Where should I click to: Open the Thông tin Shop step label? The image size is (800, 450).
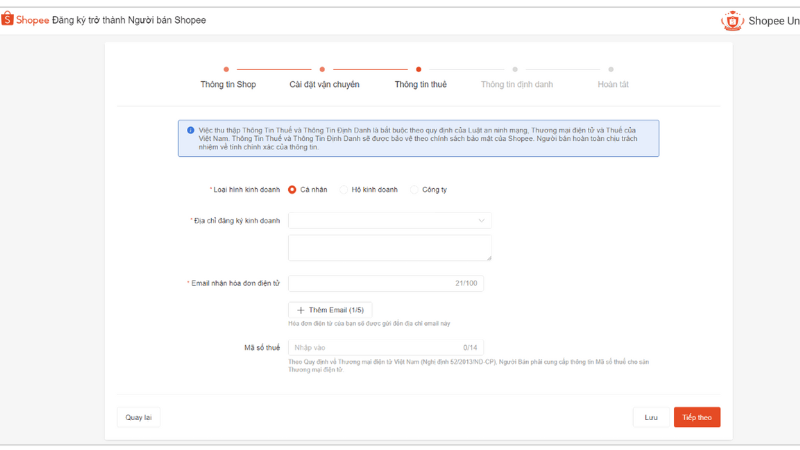(228, 85)
